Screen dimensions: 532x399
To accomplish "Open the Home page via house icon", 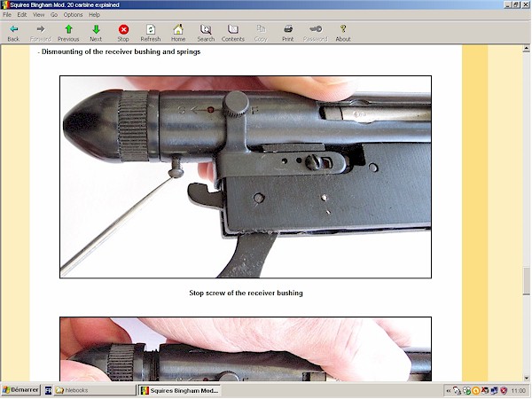I will tap(178, 29).
